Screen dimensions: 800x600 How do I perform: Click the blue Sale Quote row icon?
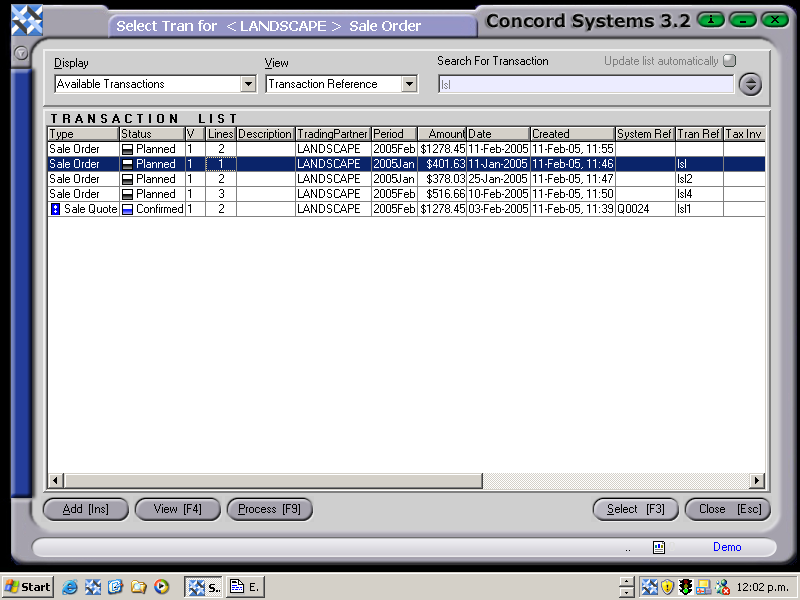(x=55, y=209)
